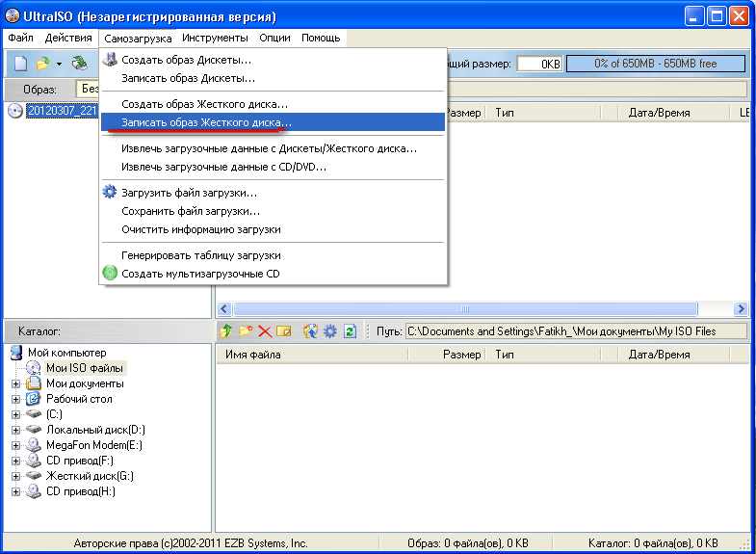Sort catalog list by Размер column
Image resolution: width=756 pixels, height=554 pixels.
447,355
